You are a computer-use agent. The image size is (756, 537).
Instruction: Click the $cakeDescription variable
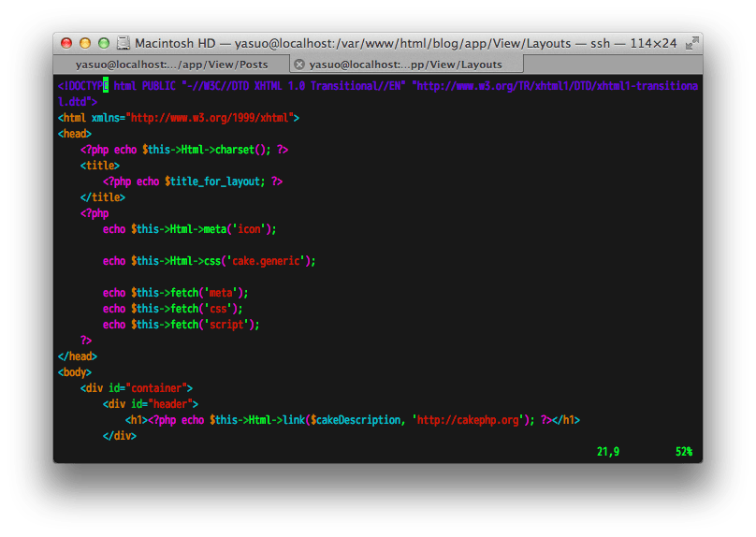(356, 420)
